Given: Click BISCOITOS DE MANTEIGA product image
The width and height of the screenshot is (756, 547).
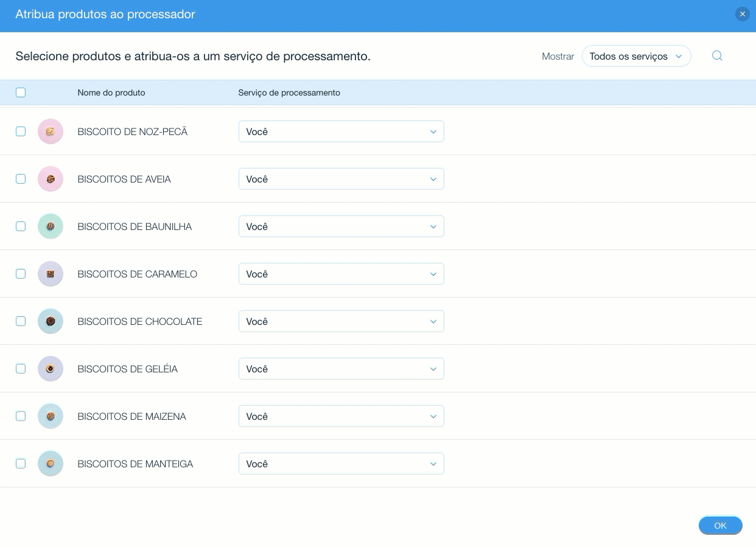Looking at the screenshot, I should (x=51, y=464).
